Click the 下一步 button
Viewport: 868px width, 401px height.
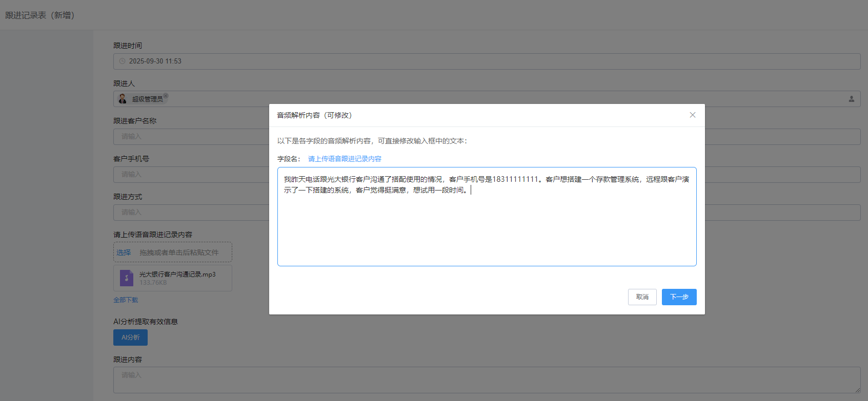(x=679, y=297)
